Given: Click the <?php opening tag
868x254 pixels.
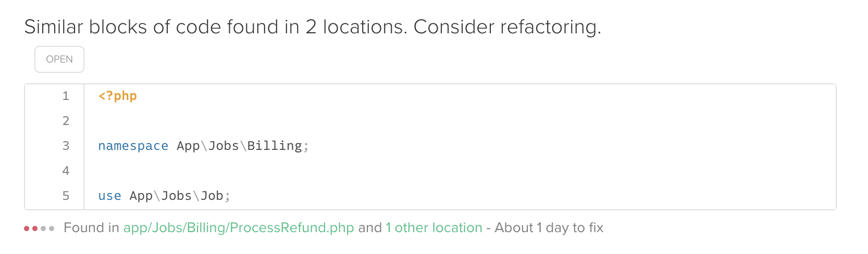Looking at the screenshot, I should click(x=118, y=96).
